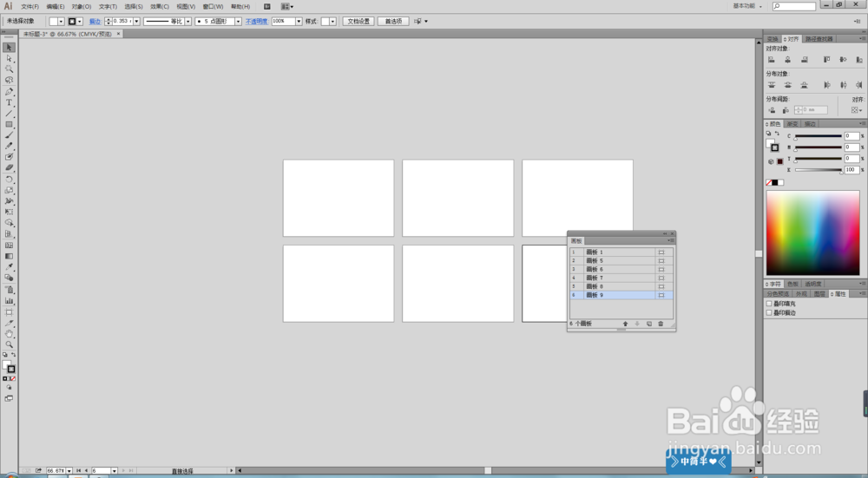
Task: Click the 描边 link in control bar
Action: tap(95, 21)
